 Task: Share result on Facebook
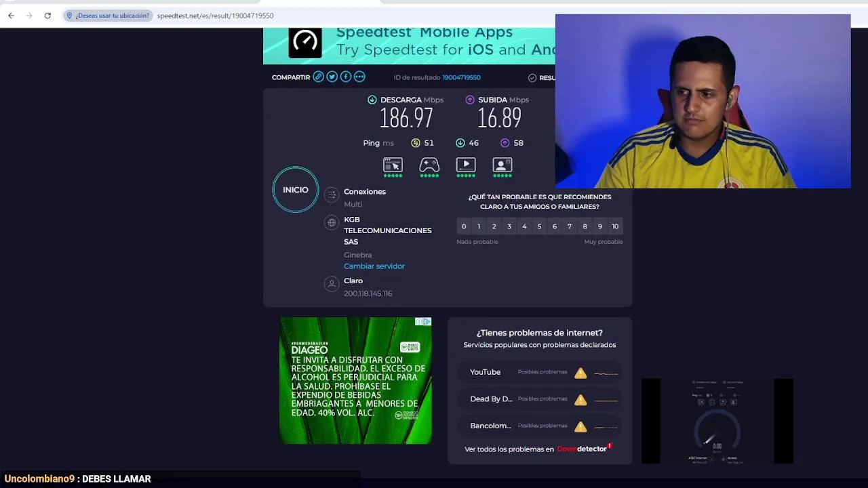(x=345, y=77)
